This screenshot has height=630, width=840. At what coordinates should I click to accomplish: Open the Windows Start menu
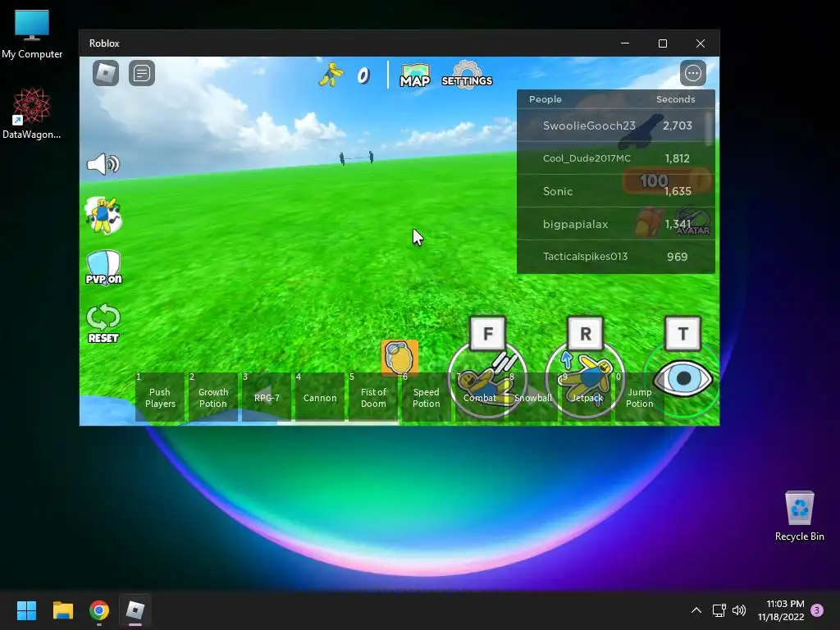click(x=26, y=610)
